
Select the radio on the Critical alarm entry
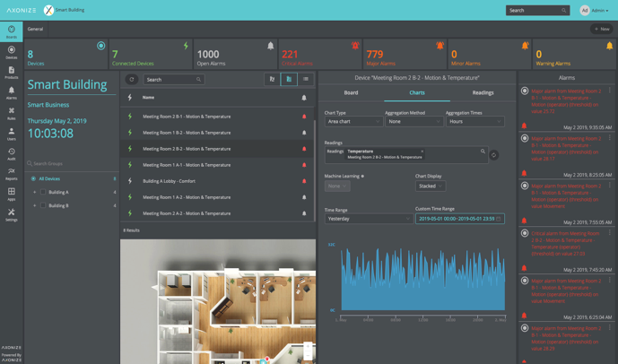coord(525,233)
